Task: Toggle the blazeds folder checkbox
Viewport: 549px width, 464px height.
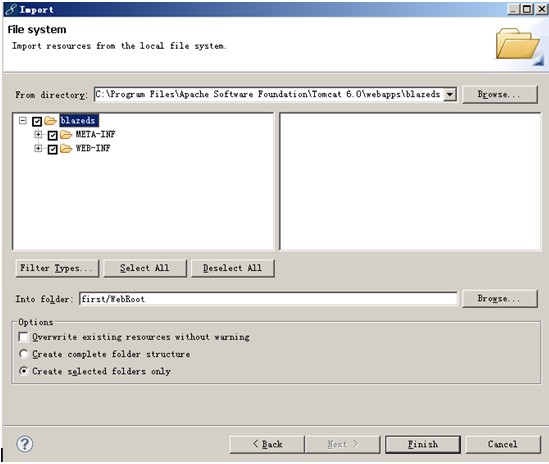Action: click(37, 121)
